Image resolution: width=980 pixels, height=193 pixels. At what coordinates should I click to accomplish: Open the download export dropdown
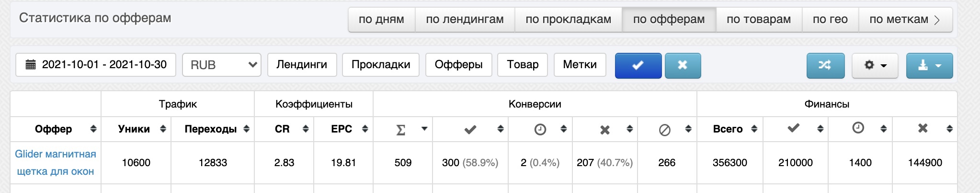(929, 65)
